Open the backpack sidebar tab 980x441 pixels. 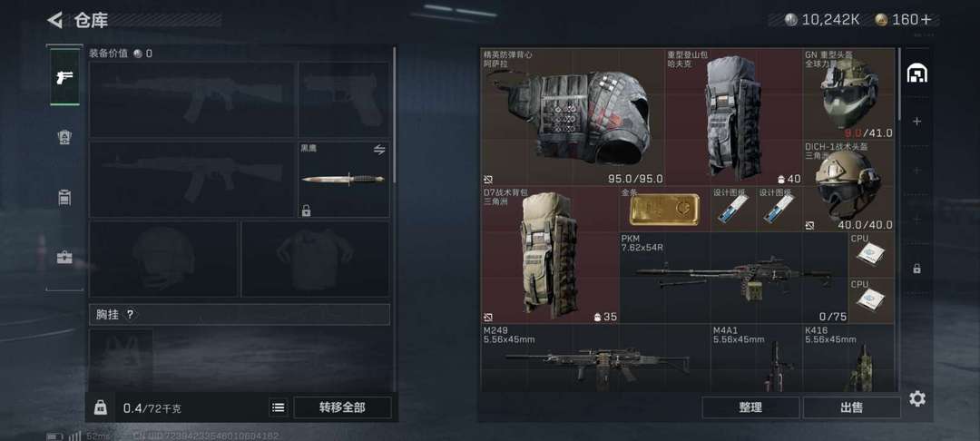point(64,198)
